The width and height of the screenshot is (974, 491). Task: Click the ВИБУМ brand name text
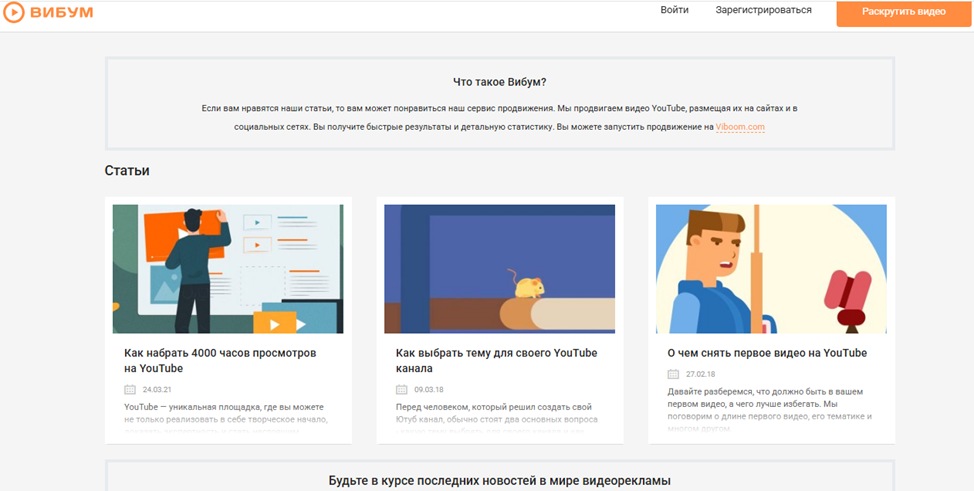click(62, 11)
